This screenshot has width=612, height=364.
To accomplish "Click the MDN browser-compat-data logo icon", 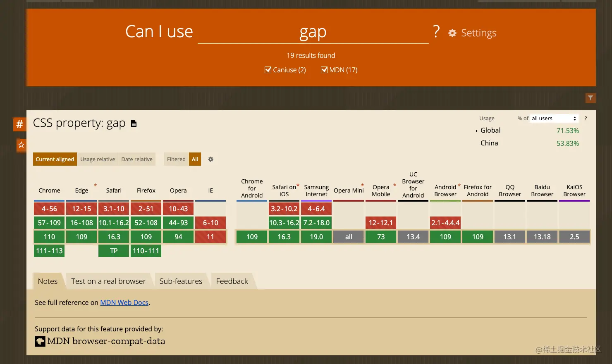I will 40,341.
